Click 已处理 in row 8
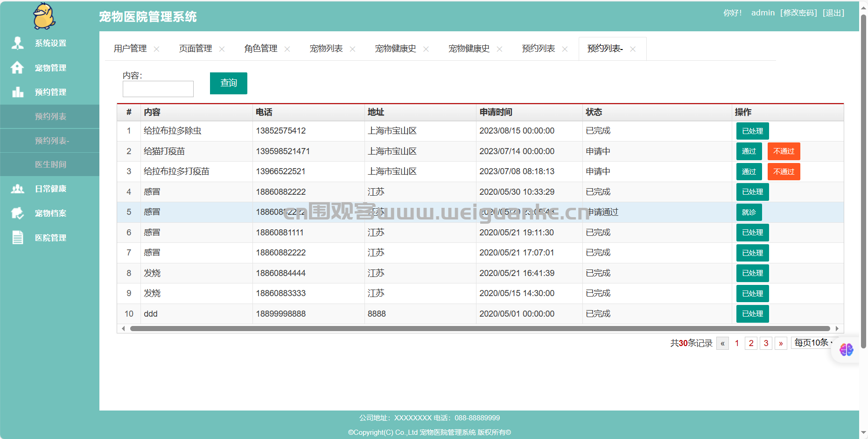The width and height of the screenshot is (868, 439). click(752, 273)
